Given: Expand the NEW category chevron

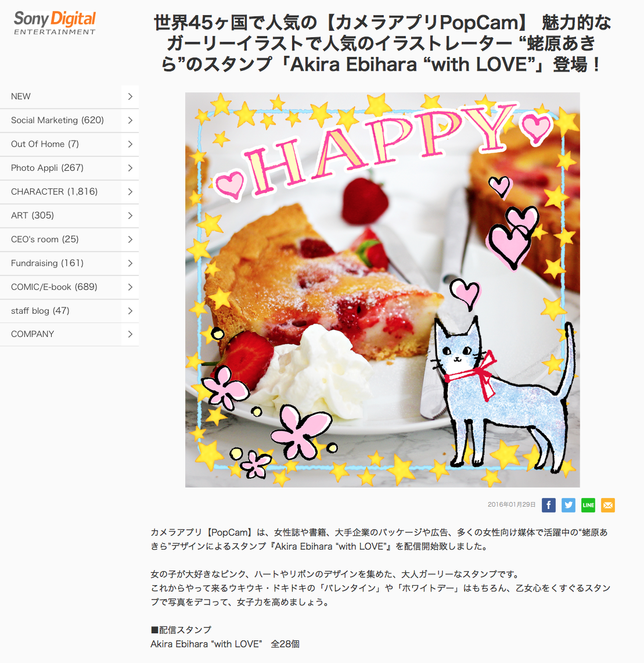Looking at the screenshot, I should click(x=130, y=96).
